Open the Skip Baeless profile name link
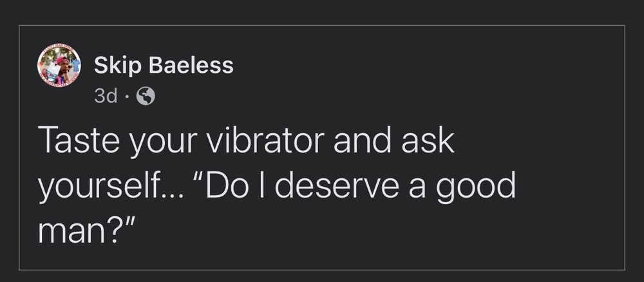The image size is (644, 282). [164, 66]
